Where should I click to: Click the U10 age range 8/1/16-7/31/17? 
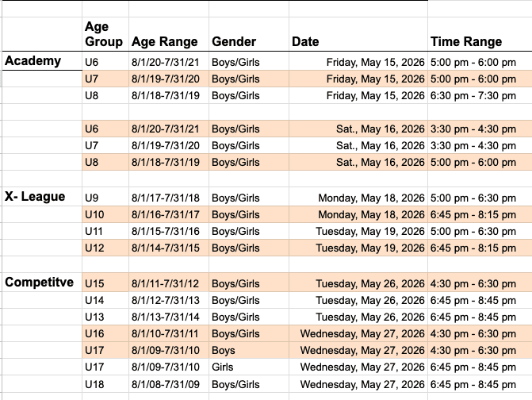tap(165, 214)
